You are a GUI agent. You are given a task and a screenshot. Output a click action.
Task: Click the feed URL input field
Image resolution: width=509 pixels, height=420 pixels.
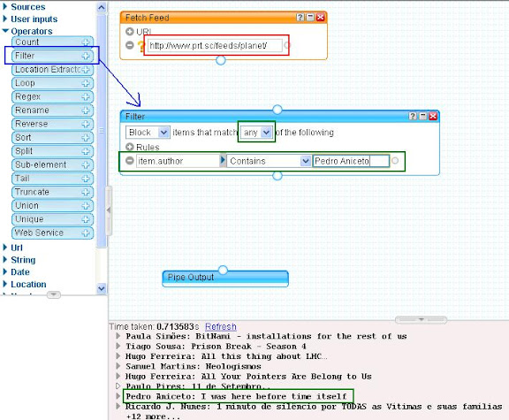click(x=215, y=45)
